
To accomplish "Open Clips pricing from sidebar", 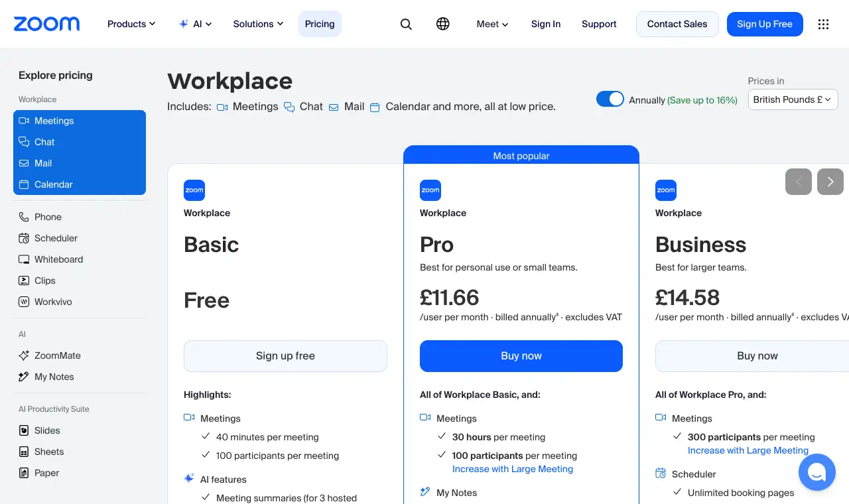I will coord(80,281).
